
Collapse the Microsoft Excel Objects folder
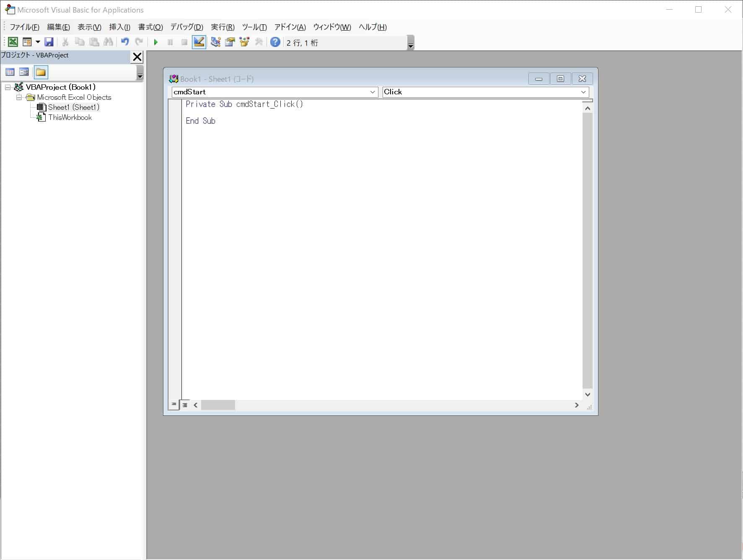click(19, 97)
